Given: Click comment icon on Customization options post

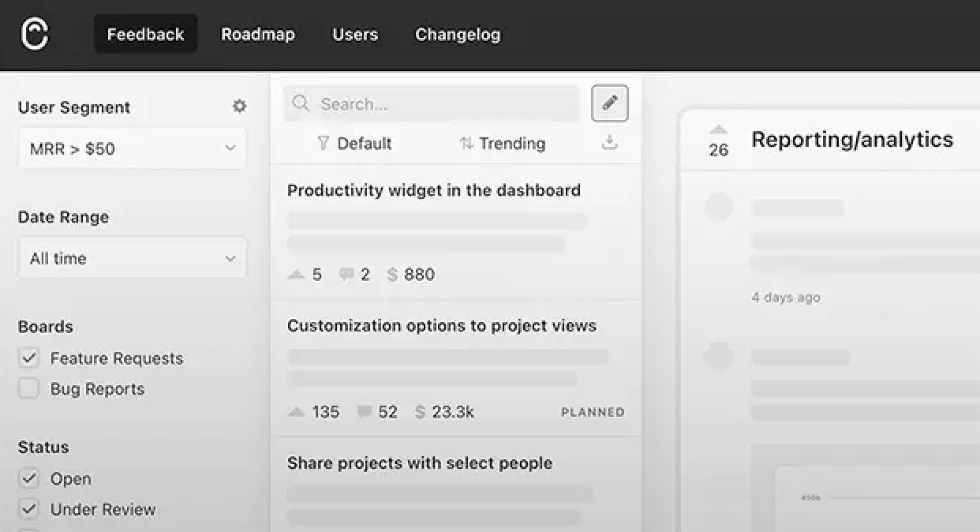Looking at the screenshot, I should point(365,412).
